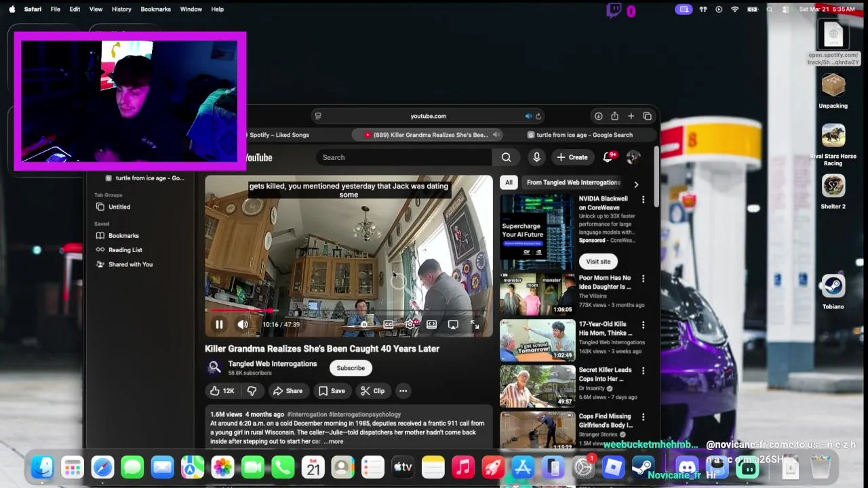This screenshot has height=488, width=868.
Task: Save the video to a playlist
Action: coord(332,391)
